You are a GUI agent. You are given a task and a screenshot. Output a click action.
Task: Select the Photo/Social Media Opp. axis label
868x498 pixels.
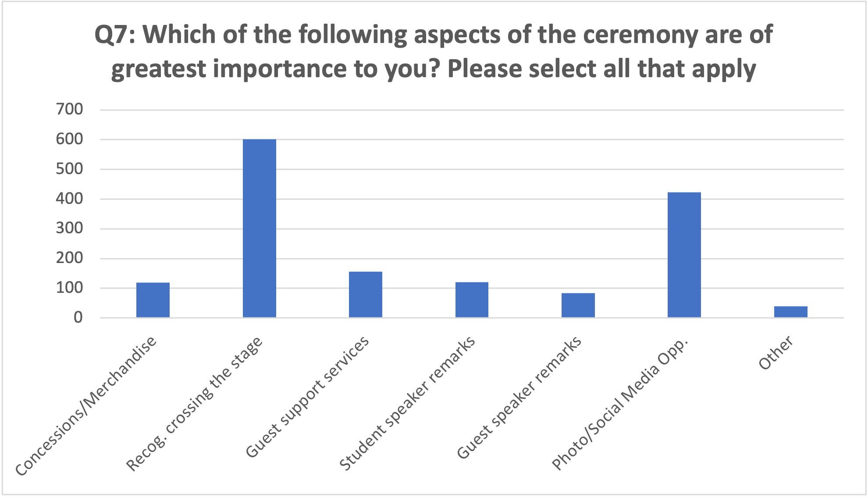point(620,404)
